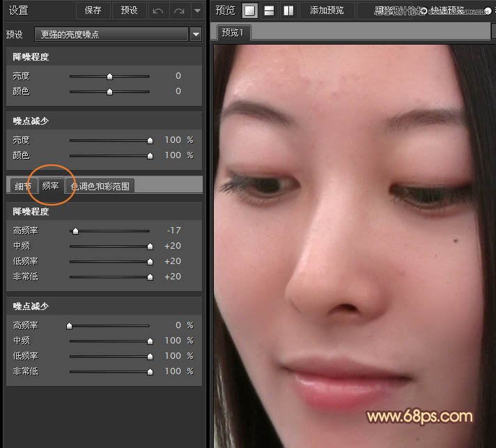Click 噪点减少 颜色 slider handle at 100%
This screenshot has height=448, width=496.
point(150,155)
